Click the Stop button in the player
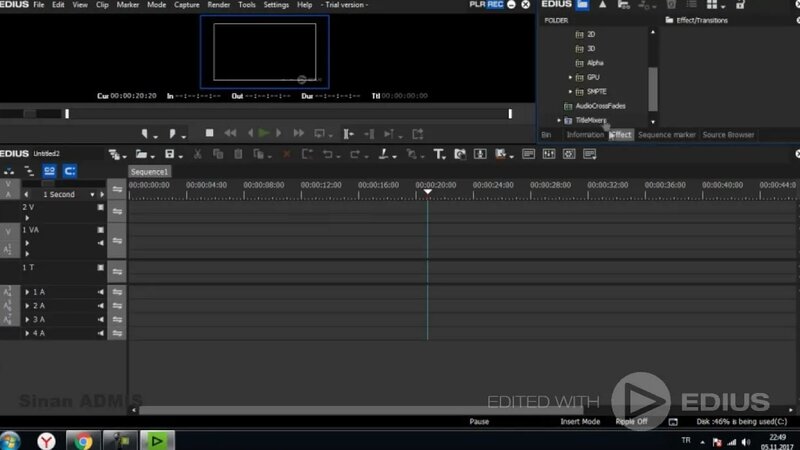 [209, 133]
